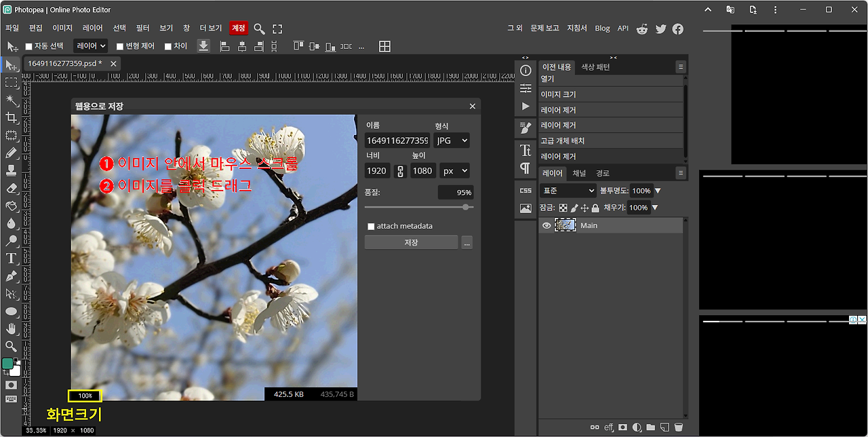Open the history panel options menu

click(x=681, y=67)
